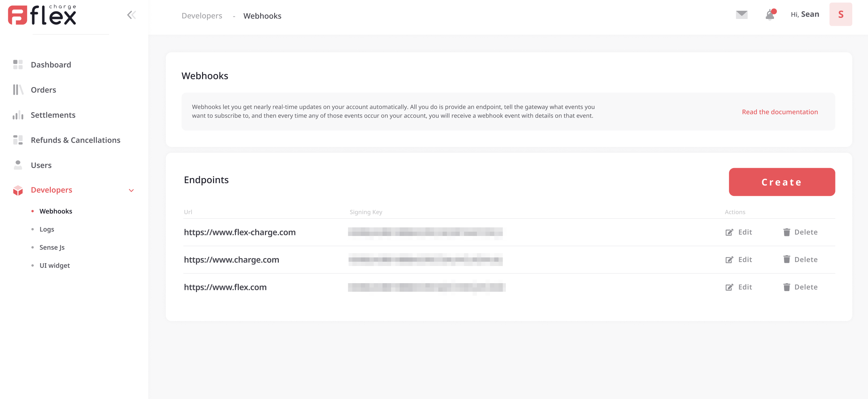
Task: Collapse the sidebar with double chevron
Action: (131, 15)
